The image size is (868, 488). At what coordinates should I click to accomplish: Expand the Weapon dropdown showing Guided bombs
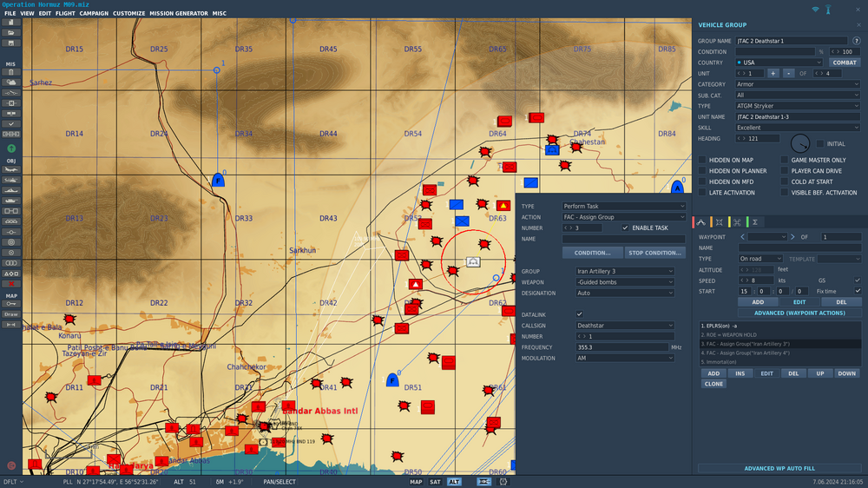[x=624, y=282]
